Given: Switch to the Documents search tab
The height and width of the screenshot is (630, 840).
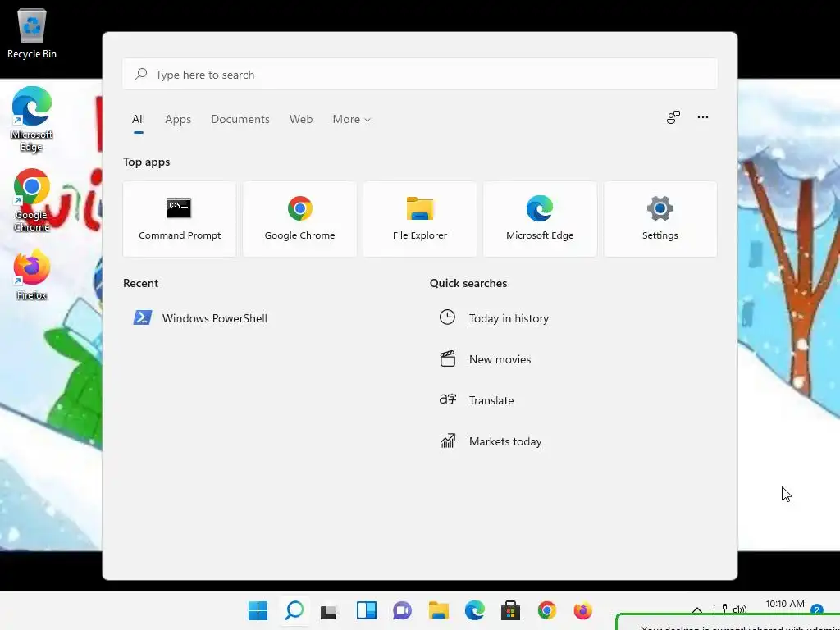Looking at the screenshot, I should (240, 120).
